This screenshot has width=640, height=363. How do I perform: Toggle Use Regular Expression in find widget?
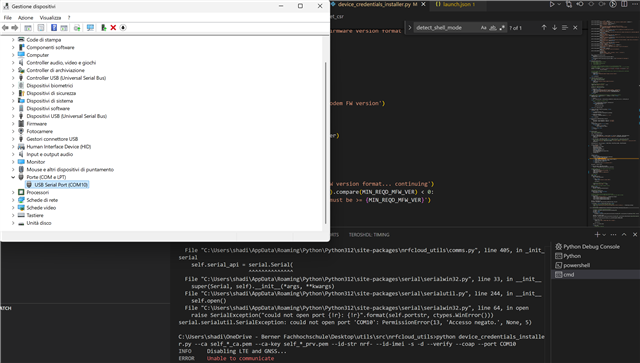pos(502,28)
